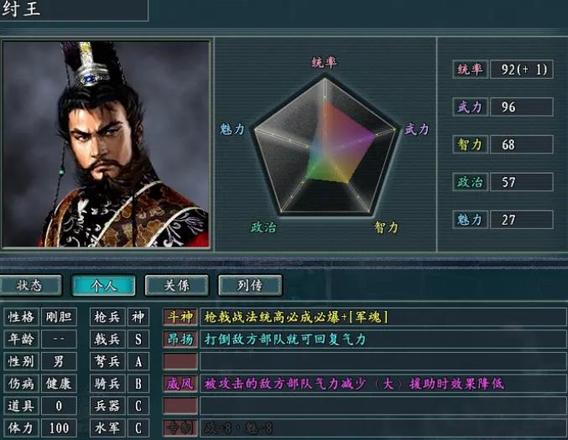Viewport: 568px width, 440px height.
Task: Click the 纣王 character portrait
Action: [106, 144]
